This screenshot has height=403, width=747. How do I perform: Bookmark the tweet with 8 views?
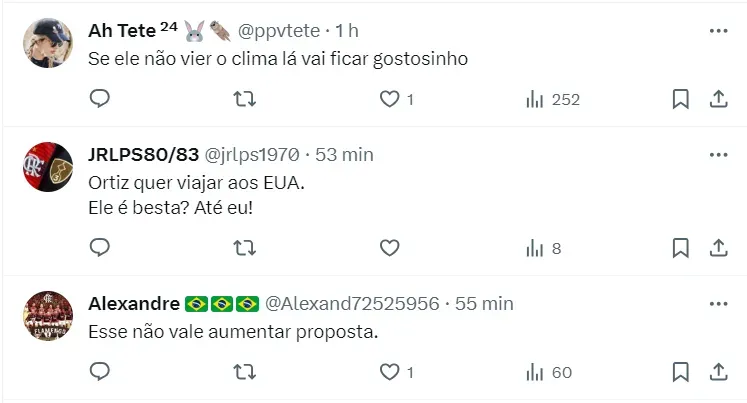pos(680,248)
